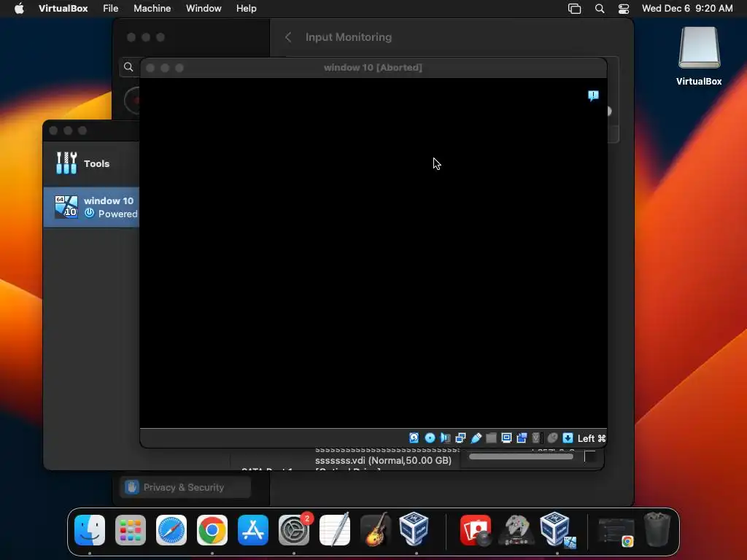Open Spotlight search in menu bar

point(600,9)
